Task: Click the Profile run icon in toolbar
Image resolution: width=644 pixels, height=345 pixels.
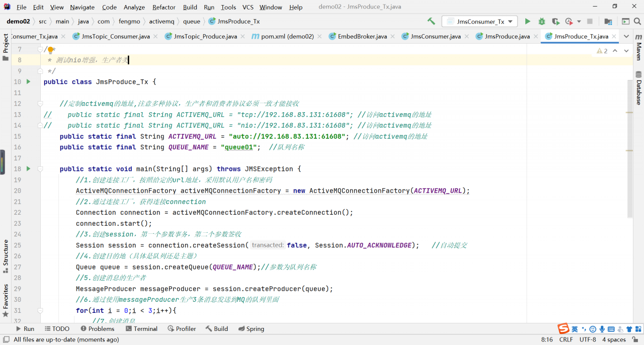Action: (569, 22)
